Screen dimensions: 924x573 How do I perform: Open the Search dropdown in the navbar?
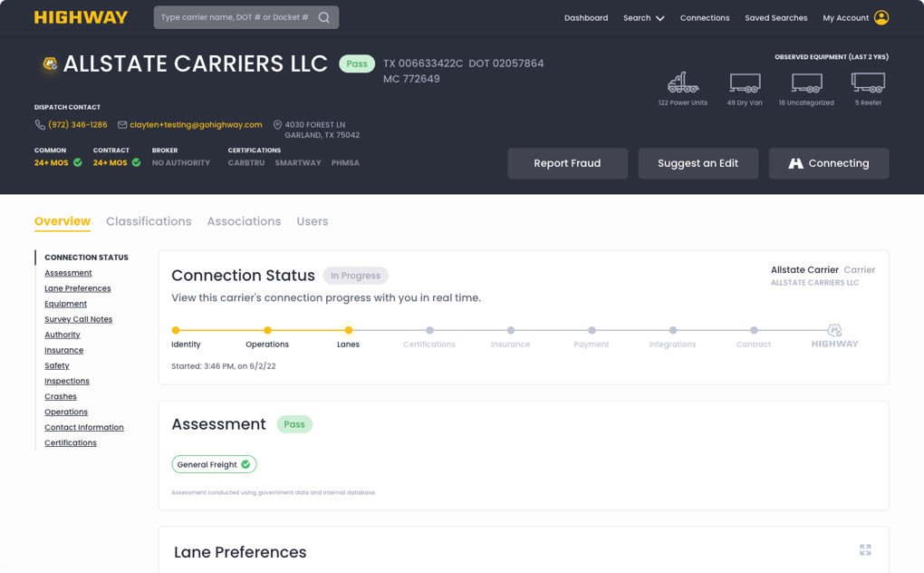(x=643, y=17)
